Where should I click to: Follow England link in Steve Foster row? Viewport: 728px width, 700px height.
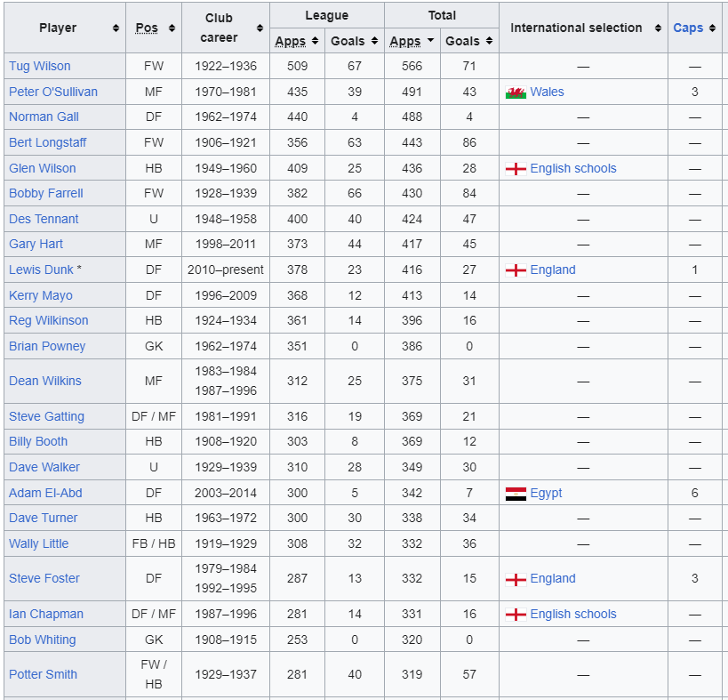553,579
